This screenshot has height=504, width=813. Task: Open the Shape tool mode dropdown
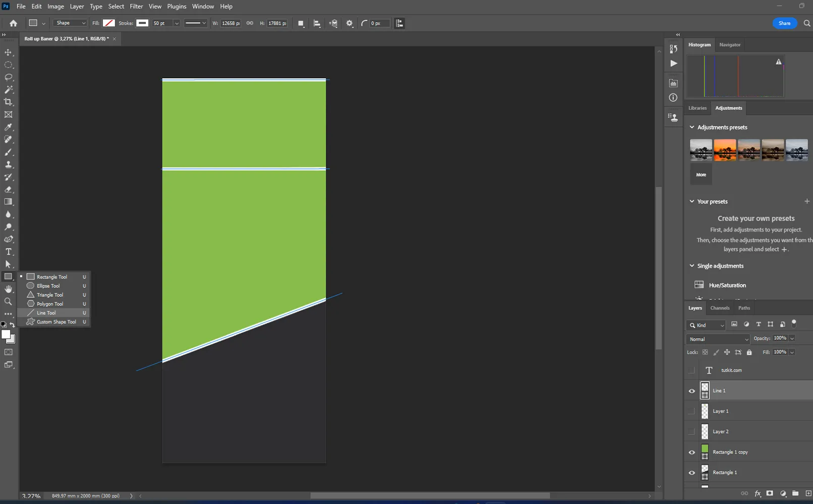point(71,23)
